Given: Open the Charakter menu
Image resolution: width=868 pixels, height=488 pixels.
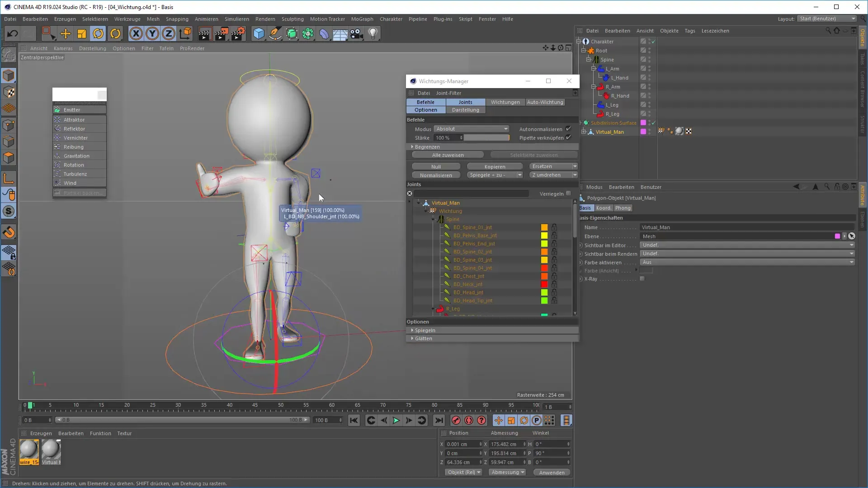Looking at the screenshot, I should click(391, 19).
